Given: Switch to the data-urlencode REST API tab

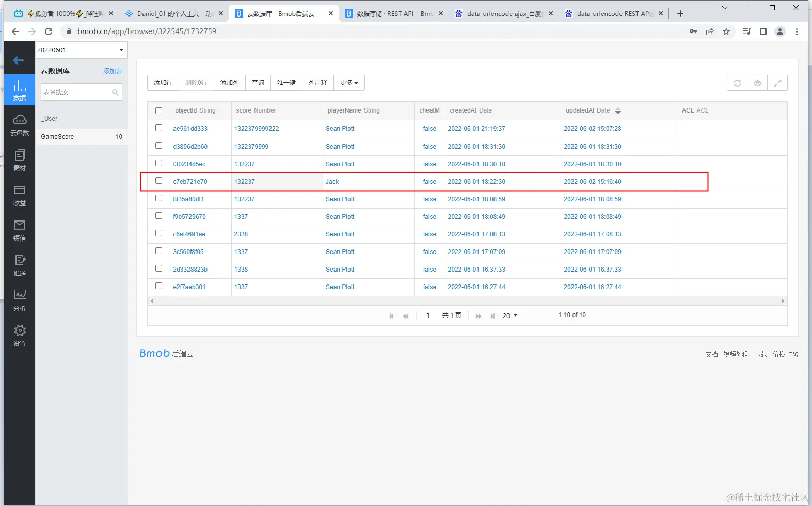Looking at the screenshot, I should 614,13.
